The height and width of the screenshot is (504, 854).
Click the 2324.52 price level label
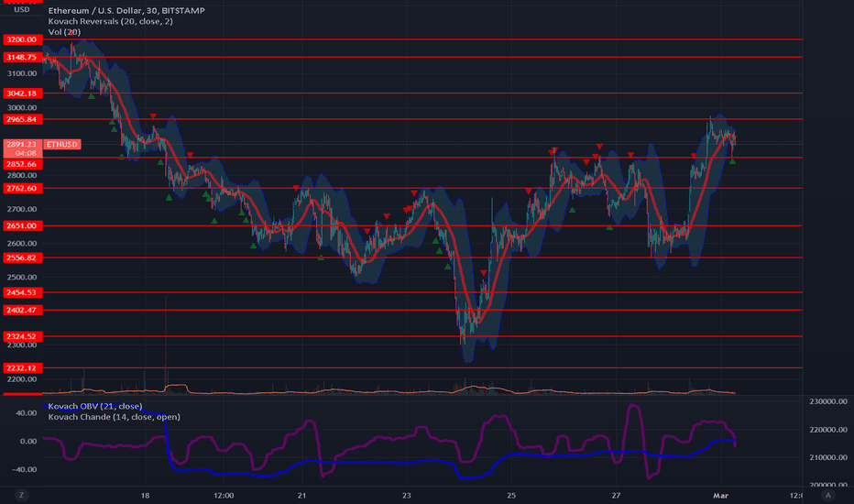coord(22,336)
